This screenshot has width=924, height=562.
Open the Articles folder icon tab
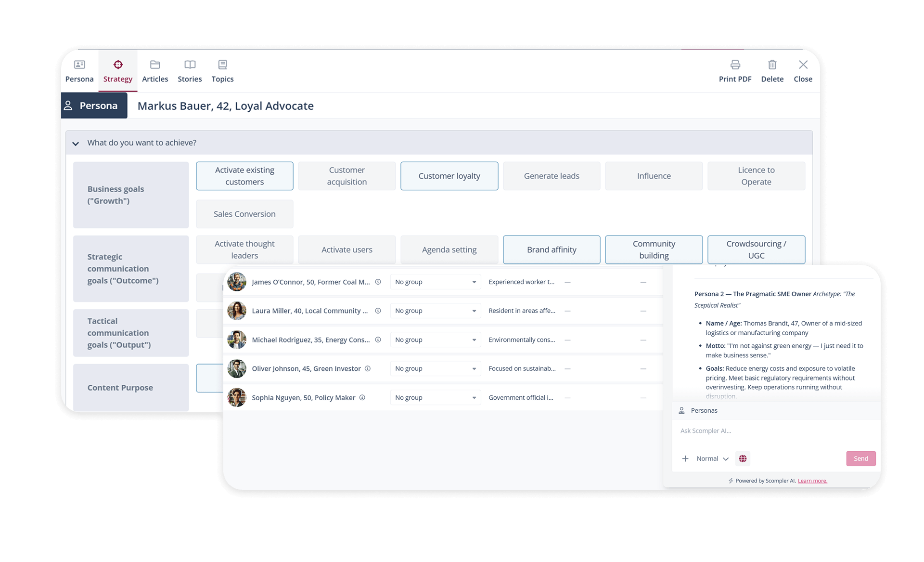155,65
